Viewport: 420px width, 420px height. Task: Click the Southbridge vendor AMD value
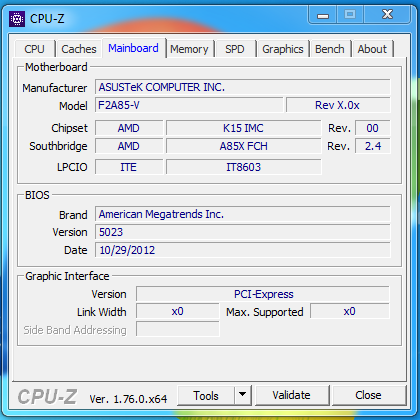click(129, 146)
